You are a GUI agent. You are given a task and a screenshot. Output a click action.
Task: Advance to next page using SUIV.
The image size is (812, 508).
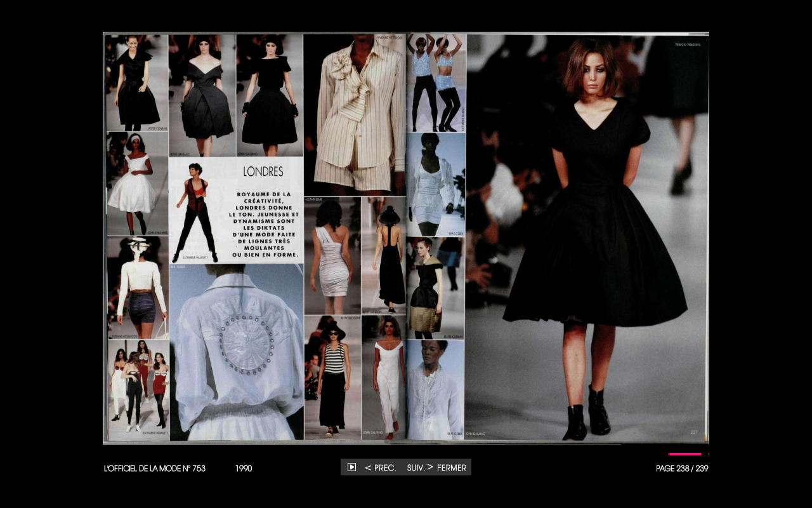[420, 468]
